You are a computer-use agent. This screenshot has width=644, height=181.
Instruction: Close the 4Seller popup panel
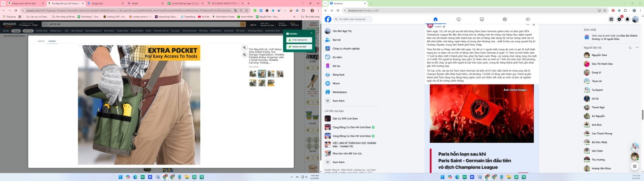coord(311,33)
